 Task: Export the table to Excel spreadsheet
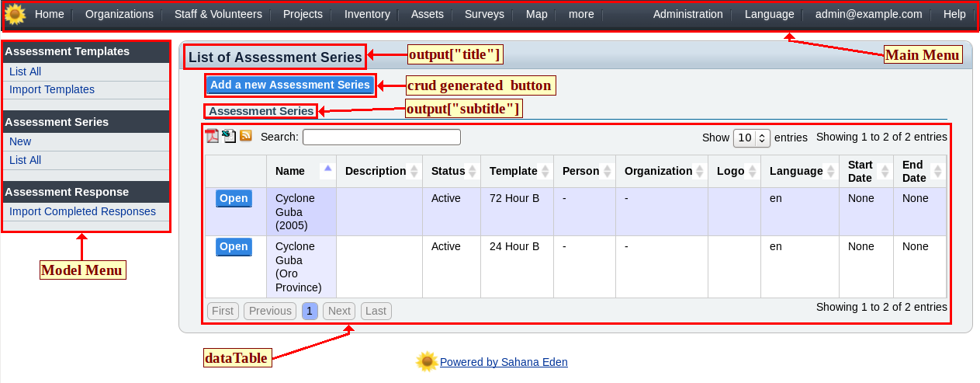[x=229, y=136]
